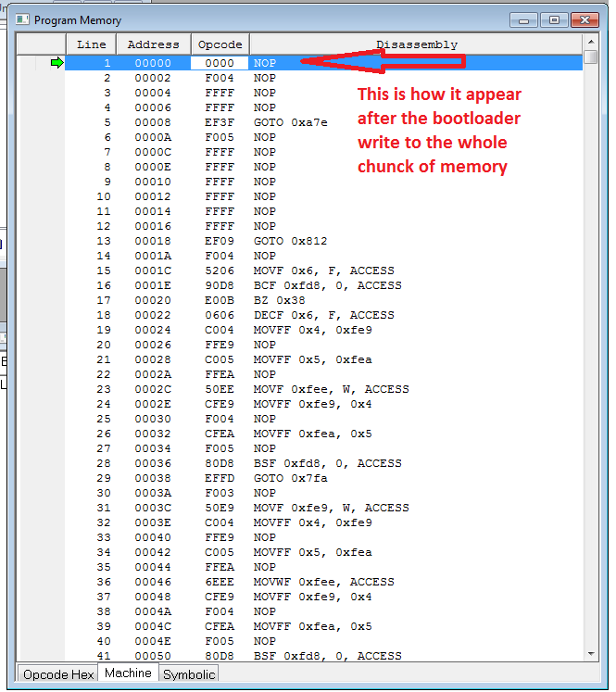
Task: Click the vertical scrollbar thumb
Action: (591, 58)
